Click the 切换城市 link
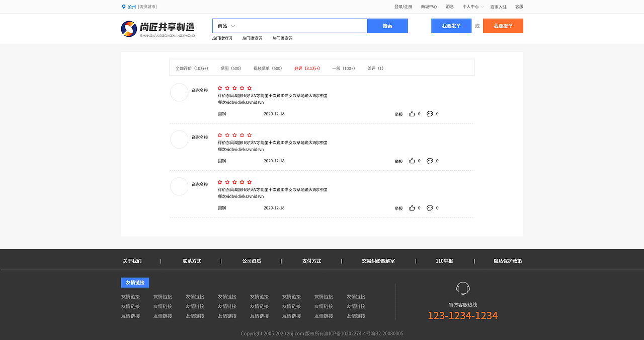Screen dimensions: 644x340 (147, 7)
